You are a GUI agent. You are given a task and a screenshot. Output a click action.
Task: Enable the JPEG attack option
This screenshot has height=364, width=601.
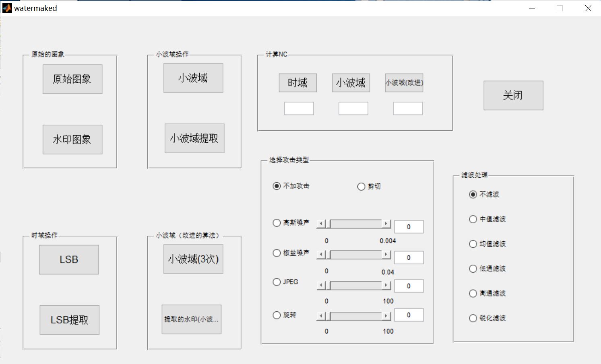click(277, 282)
